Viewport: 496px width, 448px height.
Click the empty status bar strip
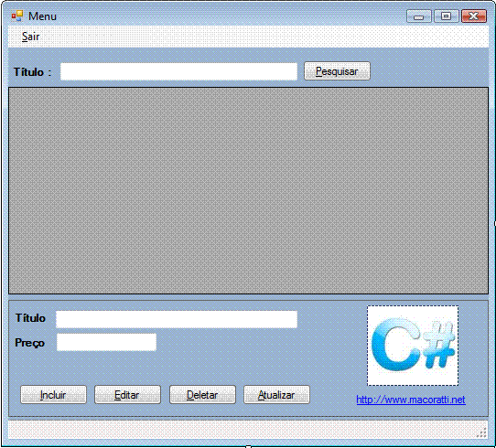pyautogui.click(x=242, y=430)
